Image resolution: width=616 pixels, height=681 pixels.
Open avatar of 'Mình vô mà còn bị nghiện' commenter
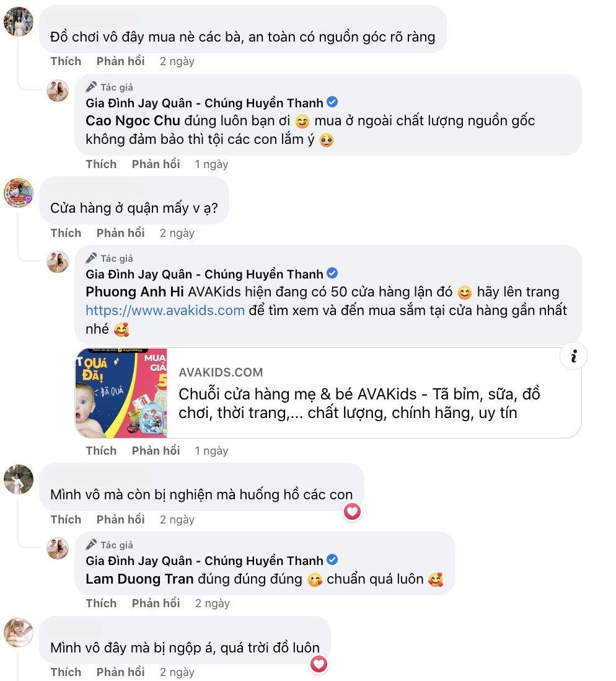coord(19,479)
